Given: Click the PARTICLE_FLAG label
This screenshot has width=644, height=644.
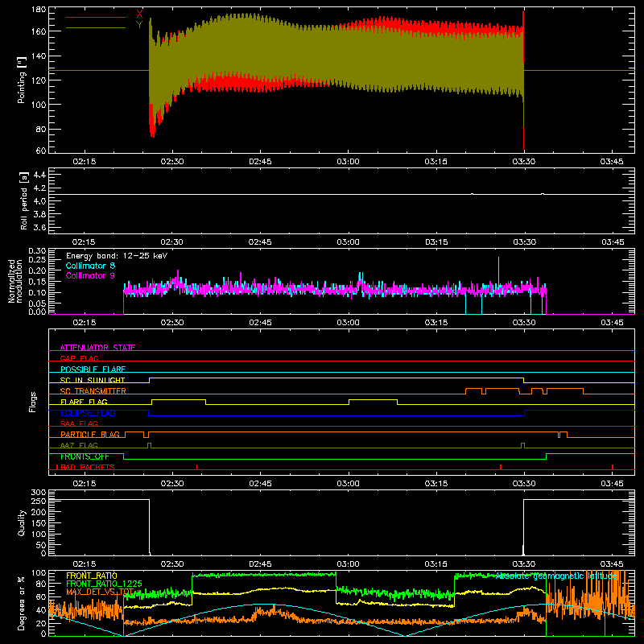Looking at the screenshot, I should [90, 434].
